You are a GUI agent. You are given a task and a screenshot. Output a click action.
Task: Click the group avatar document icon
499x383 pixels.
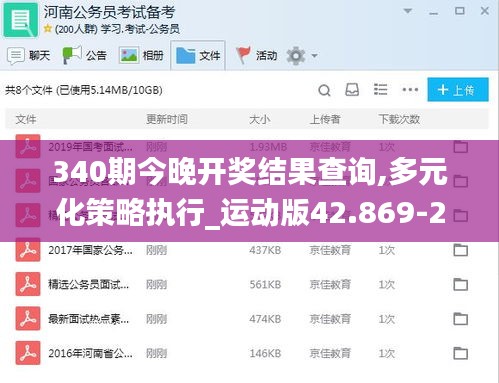pyautogui.click(x=21, y=20)
